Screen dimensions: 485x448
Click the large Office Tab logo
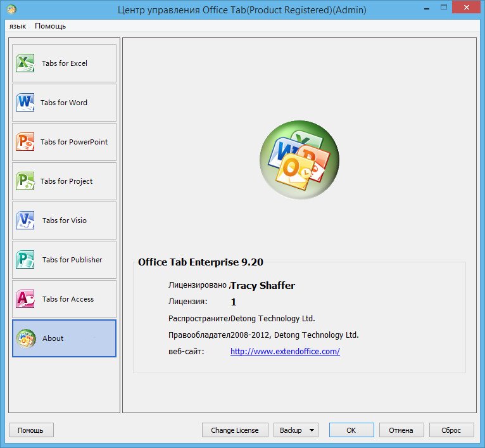point(299,160)
